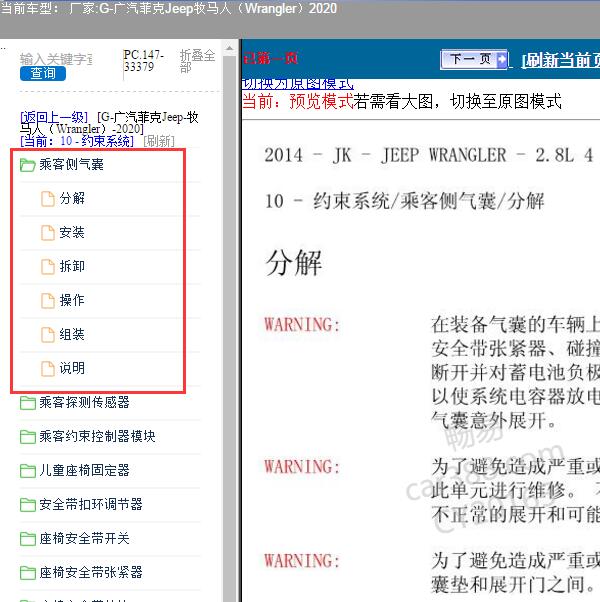Click the document icon beside 操作
The height and width of the screenshot is (602, 600).
point(48,301)
